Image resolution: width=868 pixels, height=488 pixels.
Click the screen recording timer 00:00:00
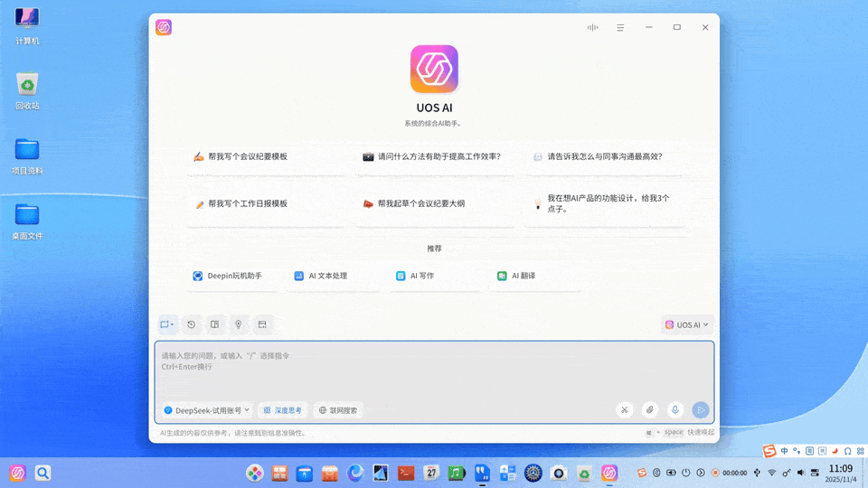tap(730, 473)
